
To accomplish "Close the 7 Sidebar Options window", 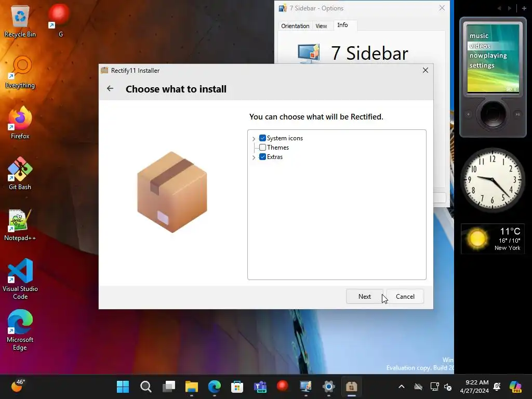I will (442, 8).
